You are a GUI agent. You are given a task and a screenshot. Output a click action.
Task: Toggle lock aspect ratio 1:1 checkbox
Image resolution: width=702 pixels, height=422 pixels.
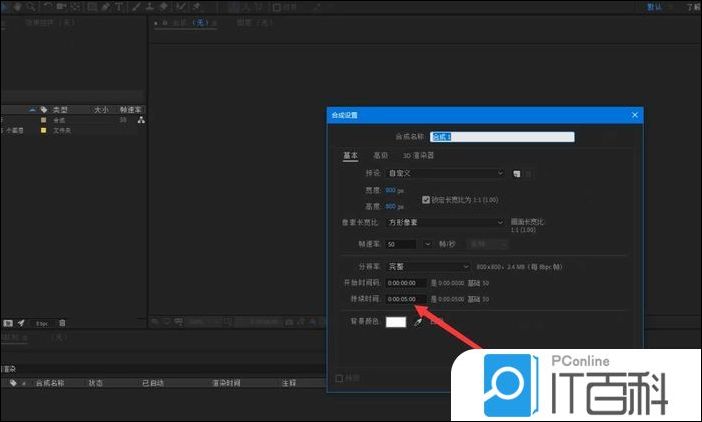click(426, 198)
